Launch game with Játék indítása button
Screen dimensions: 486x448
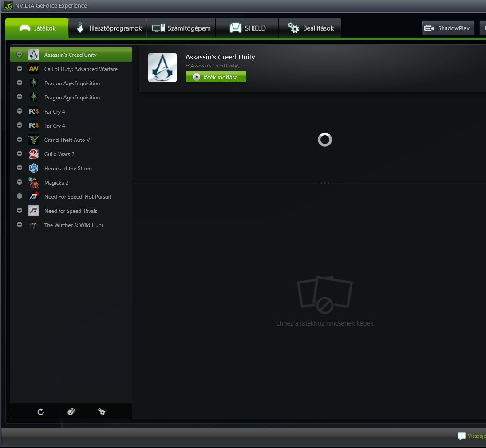coord(216,77)
